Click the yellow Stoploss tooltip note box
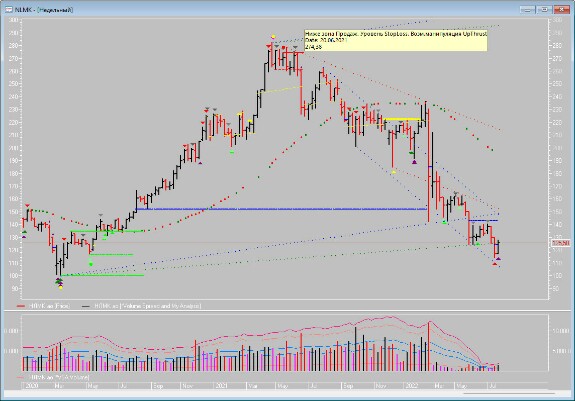This screenshot has width=575, height=401. tap(396, 40)
